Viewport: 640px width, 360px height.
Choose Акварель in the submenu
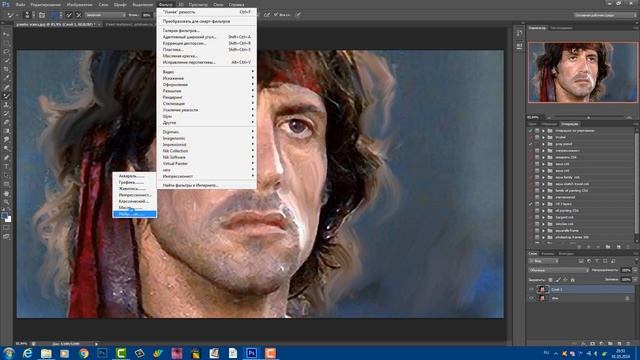(x=134, y=176)
